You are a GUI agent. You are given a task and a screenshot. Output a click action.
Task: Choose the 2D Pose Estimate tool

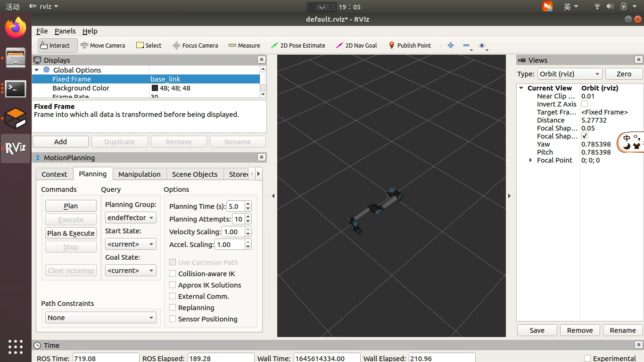tap(298, 45)
